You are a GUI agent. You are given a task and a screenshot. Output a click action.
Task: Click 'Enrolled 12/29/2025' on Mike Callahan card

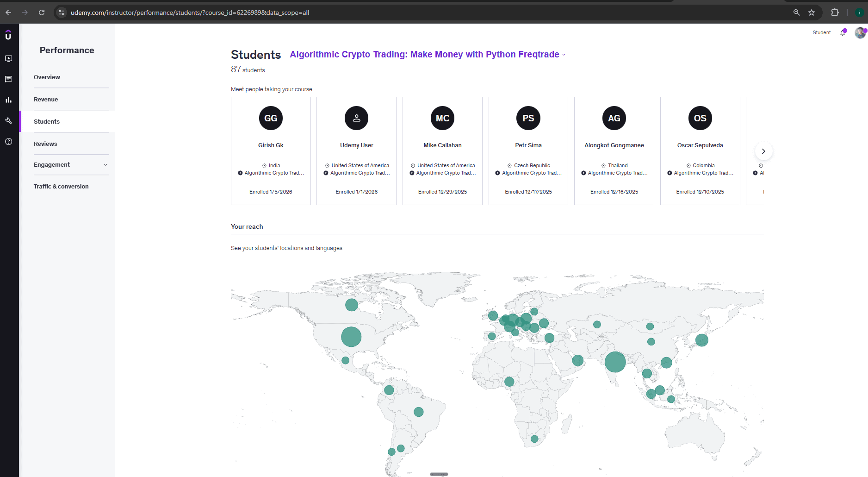[442, 192]
